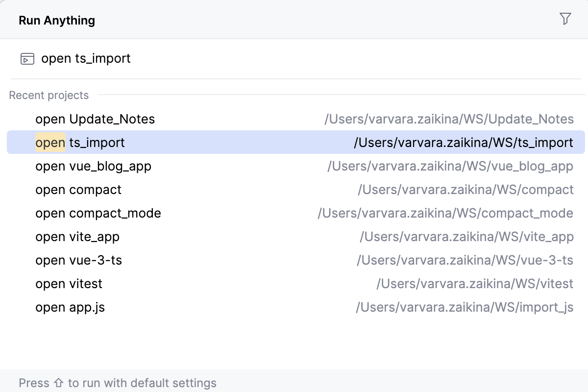Click the ts_import path on the right

tap(463, 143)
